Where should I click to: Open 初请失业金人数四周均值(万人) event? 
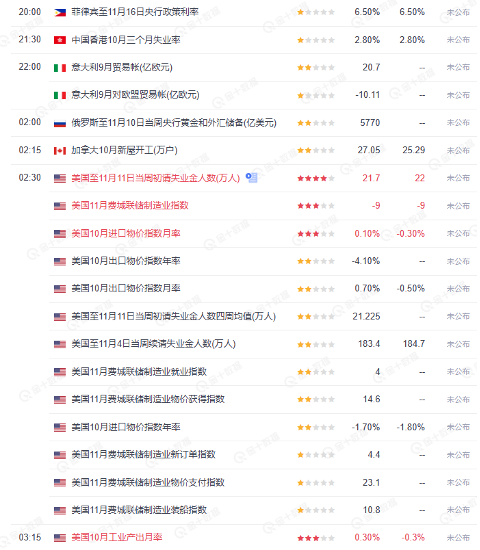pos(174,316)
